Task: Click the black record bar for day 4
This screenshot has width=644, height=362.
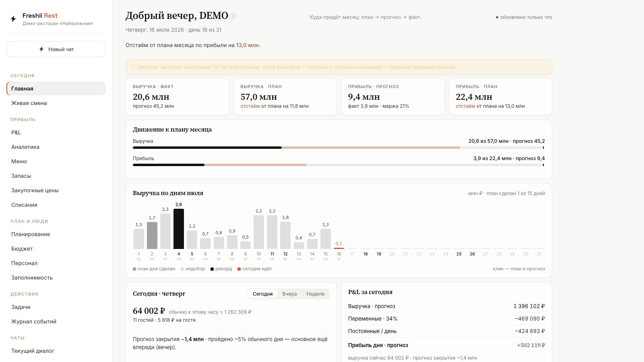Action: click(179, 229)
